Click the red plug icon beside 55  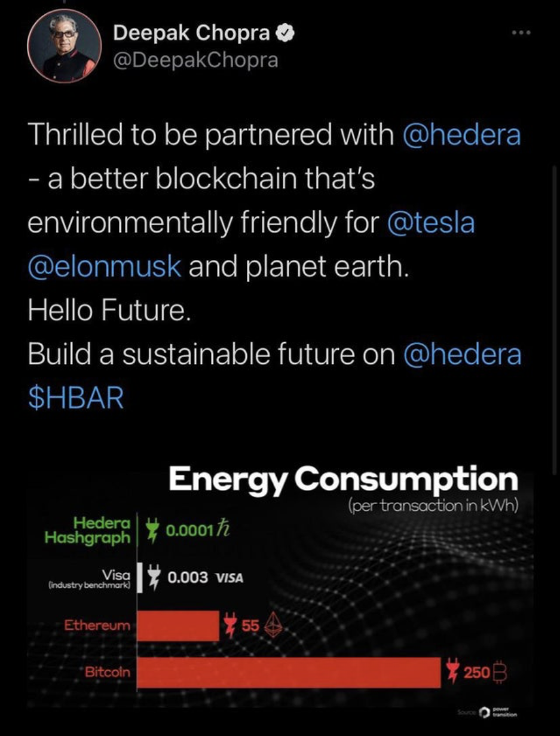click(x=229, y=625)
